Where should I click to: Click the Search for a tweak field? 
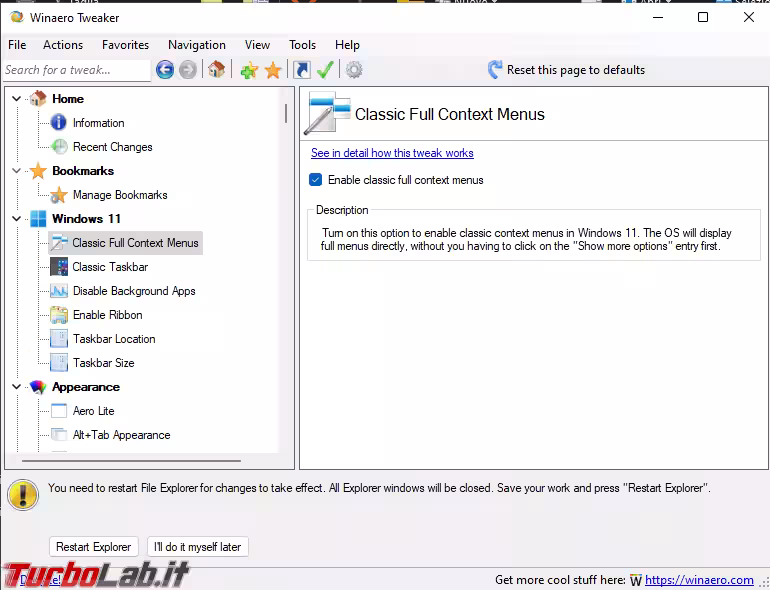click(x=75, y=70)
